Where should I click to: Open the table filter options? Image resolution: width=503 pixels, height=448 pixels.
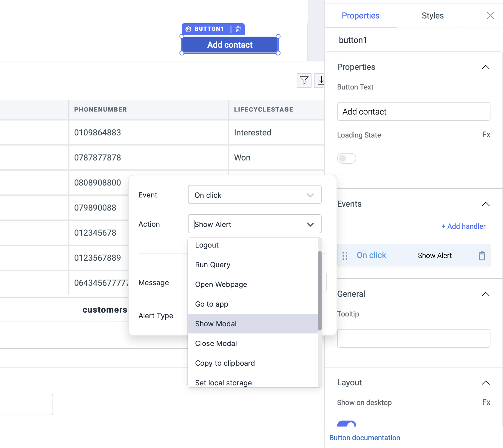(x=304, y=81)
